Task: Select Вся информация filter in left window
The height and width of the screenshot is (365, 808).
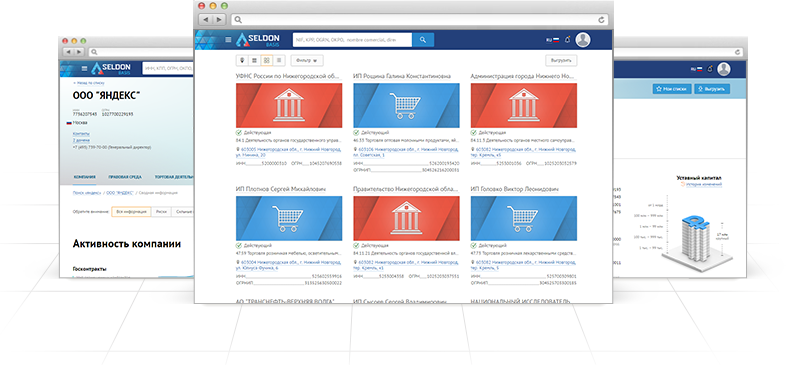Action: pos(131,211)
